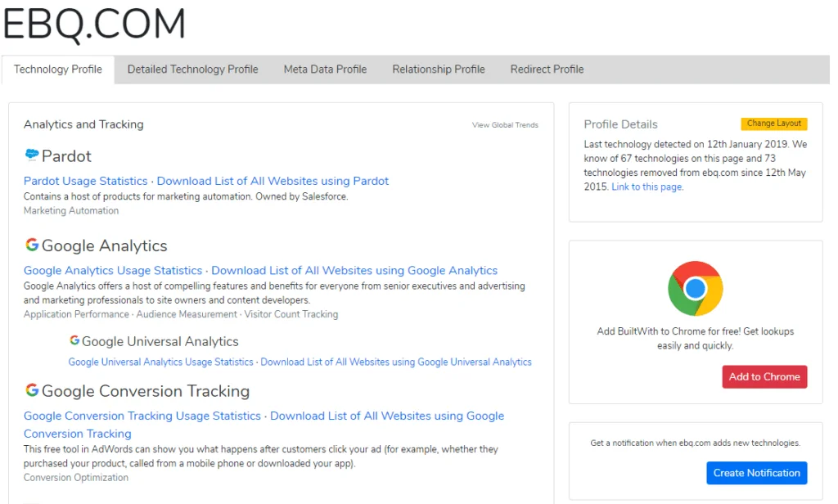Open the Meta Data Profile tab
838x504 pixels.
325,70
